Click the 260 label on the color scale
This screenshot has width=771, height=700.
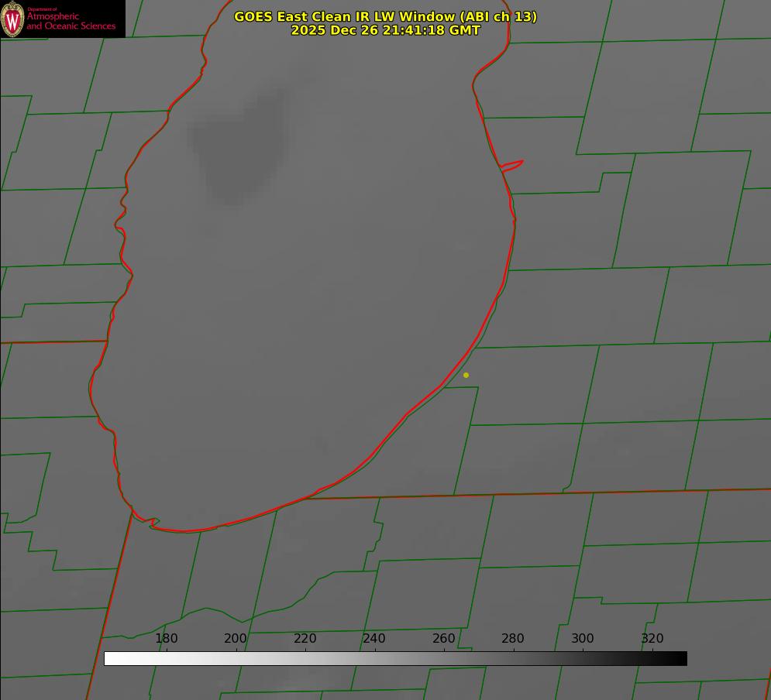pos(443,638)
